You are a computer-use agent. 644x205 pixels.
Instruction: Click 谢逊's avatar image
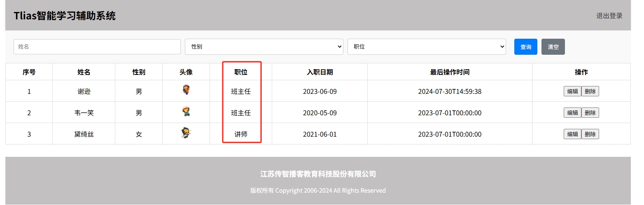coord(186,90)
